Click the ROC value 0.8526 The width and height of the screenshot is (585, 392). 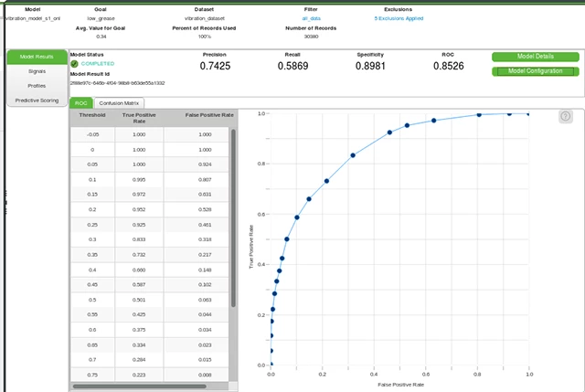point(449,66)
